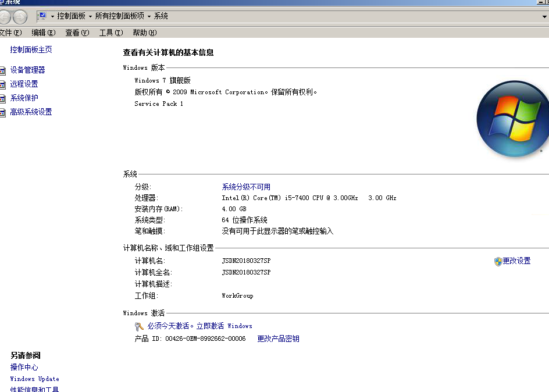Open 高级系统设置 link
549x392 pixels.
[x=31, y=112]
